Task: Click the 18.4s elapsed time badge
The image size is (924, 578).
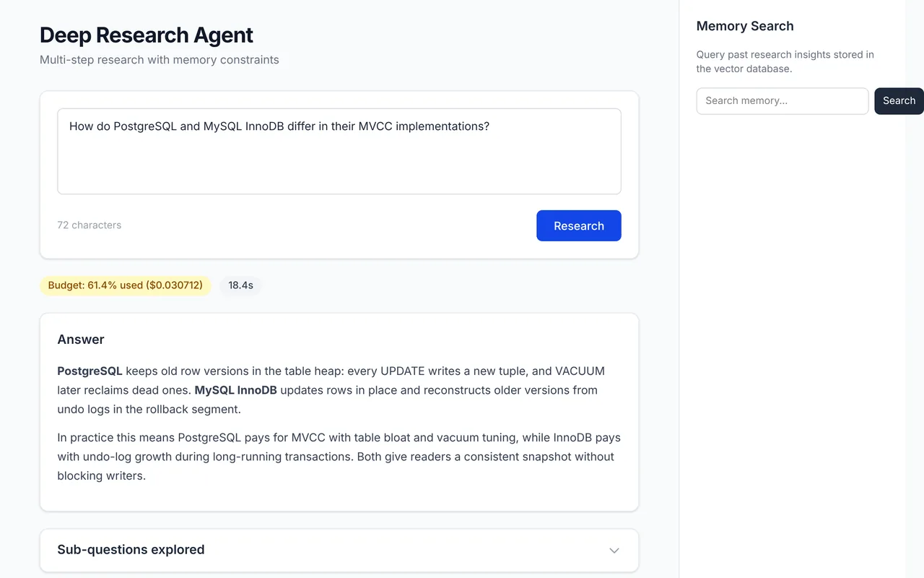Action: click(x=240, y=285)
